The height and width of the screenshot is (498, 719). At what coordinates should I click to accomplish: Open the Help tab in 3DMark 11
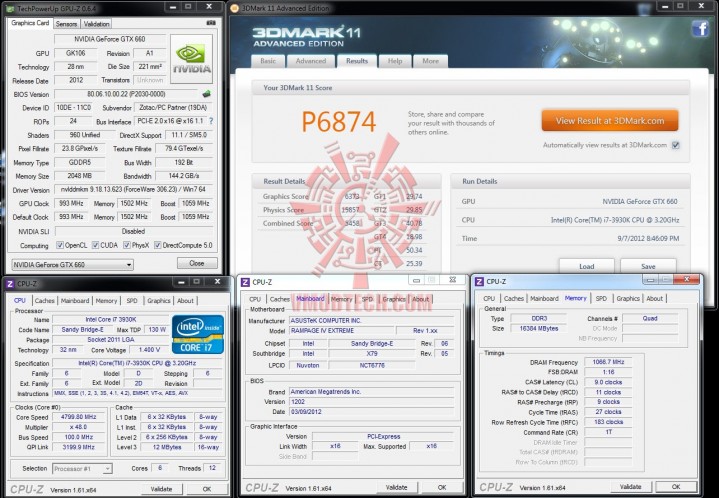(395, 61)
